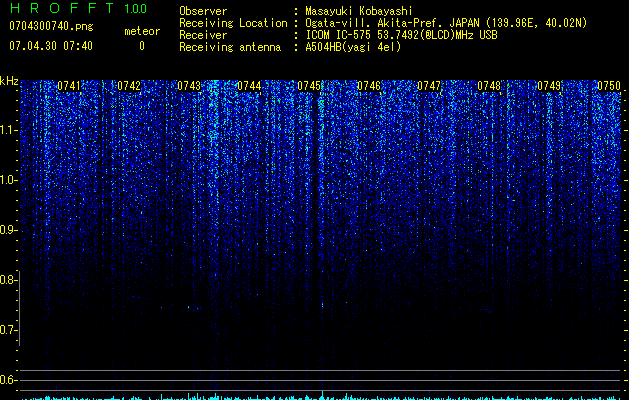Click the 0.6 kHz axis label
This screenshot has width=629, height=400.
(x=9, y=380)
